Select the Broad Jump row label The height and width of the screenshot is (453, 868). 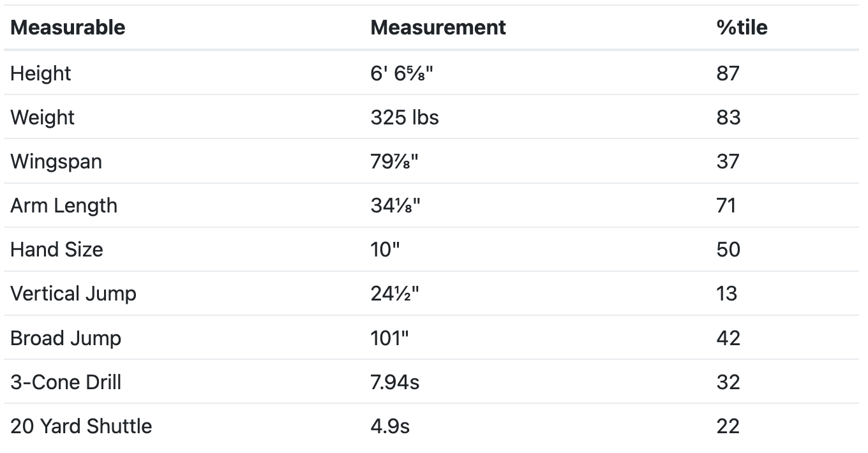[x=66, y=338]
